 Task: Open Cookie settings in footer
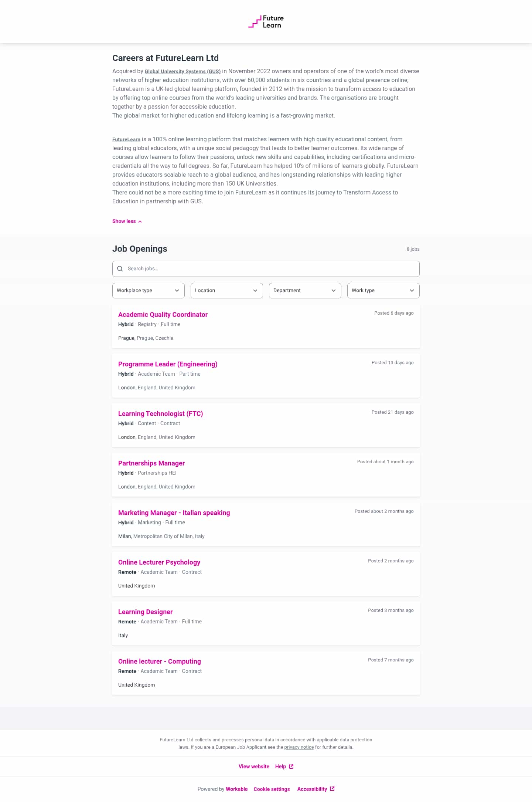(x=272, y=789)
